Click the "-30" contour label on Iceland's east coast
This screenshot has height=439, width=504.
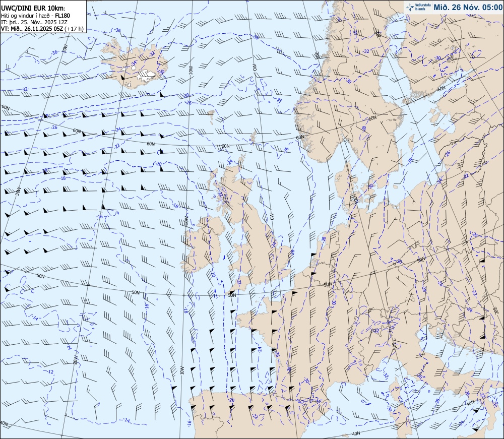pyautogui.click(x=162, y=72)
